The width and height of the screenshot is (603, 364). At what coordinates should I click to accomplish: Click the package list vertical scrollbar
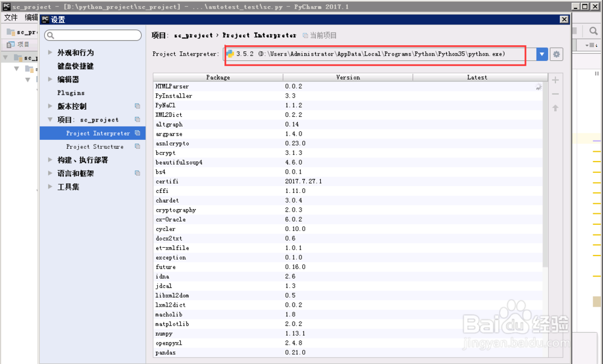click(x=545, y=175)
